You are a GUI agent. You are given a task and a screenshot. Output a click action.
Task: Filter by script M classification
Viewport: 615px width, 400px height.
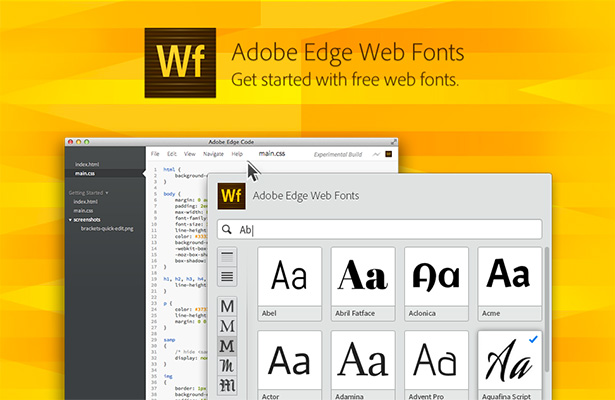pos(227,366)
